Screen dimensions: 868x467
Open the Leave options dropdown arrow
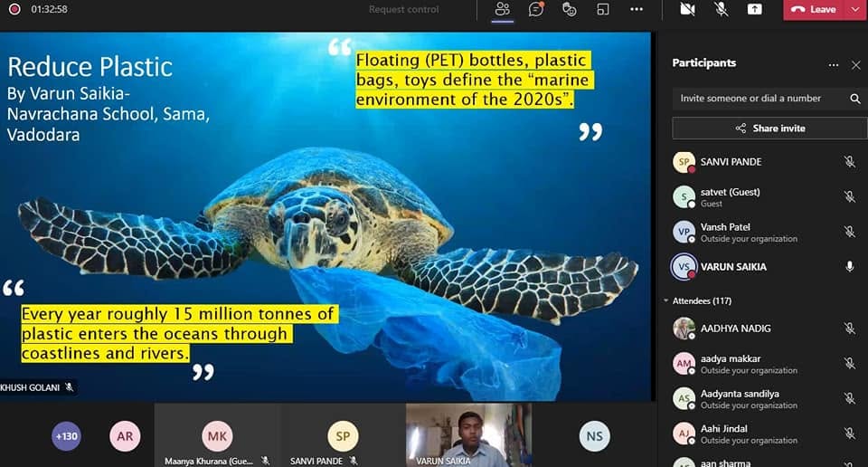click(855, 9)
